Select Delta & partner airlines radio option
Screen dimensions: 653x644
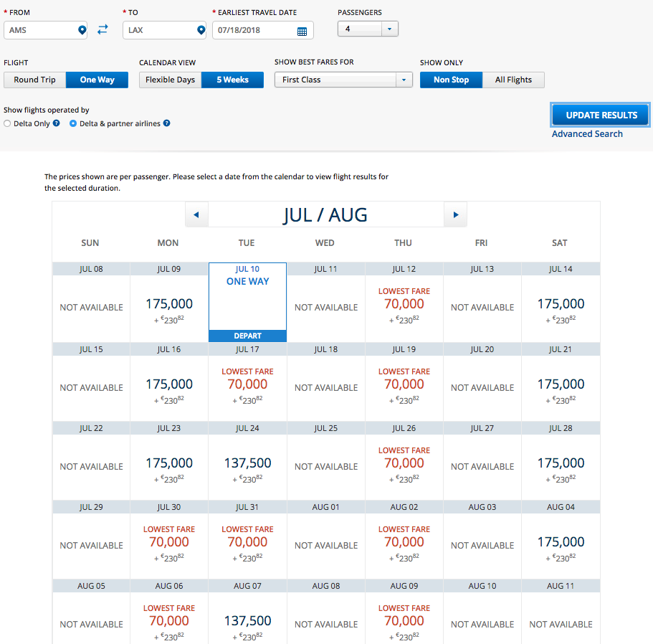point(73,123)
